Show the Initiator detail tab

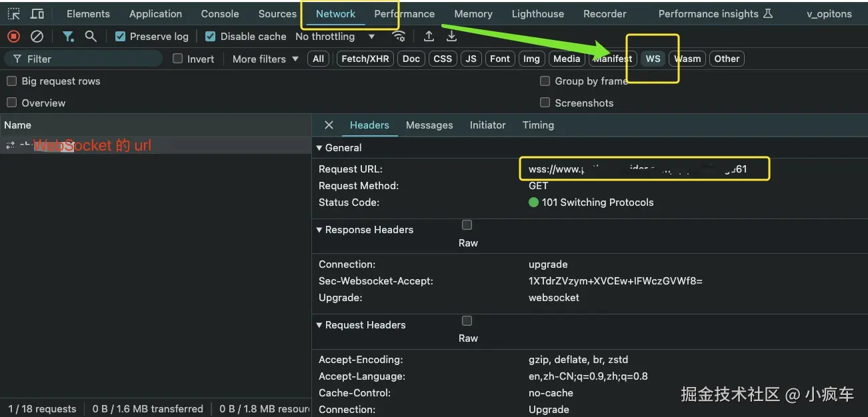click(x=487, y=125)
